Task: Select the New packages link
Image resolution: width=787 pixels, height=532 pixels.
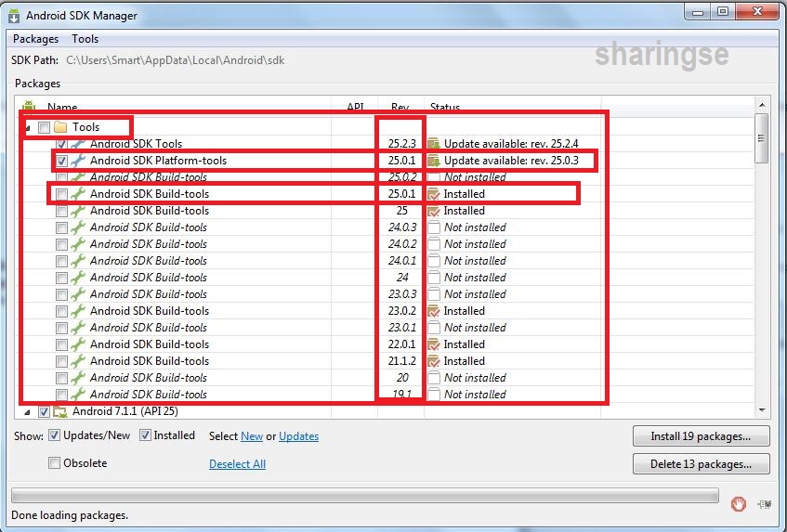Action: pyautogui.click(x=252, y=436)
